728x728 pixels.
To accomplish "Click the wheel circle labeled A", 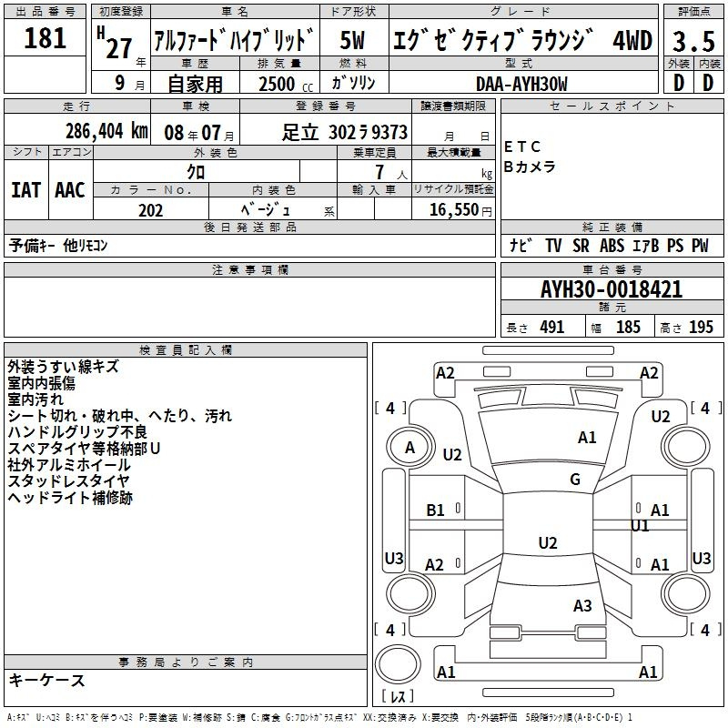I will [x=409, y=447].
